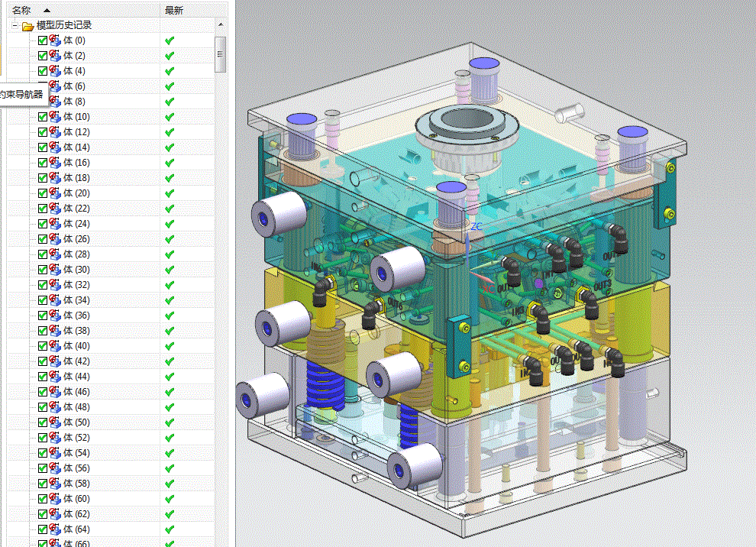
Task: Click the up-to-date checkmark for 体 (48)
Action: click(x=170, y=408)
